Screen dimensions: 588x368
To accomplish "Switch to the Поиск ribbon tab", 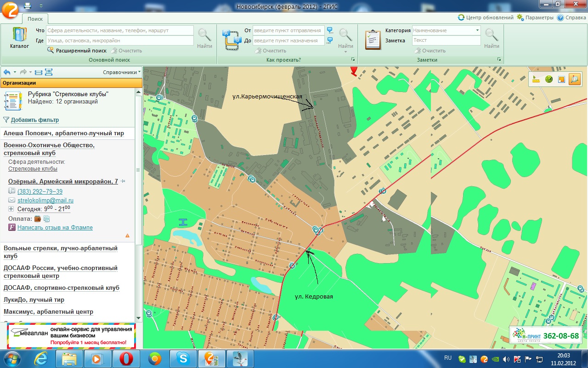I will [x=35, y=19].
